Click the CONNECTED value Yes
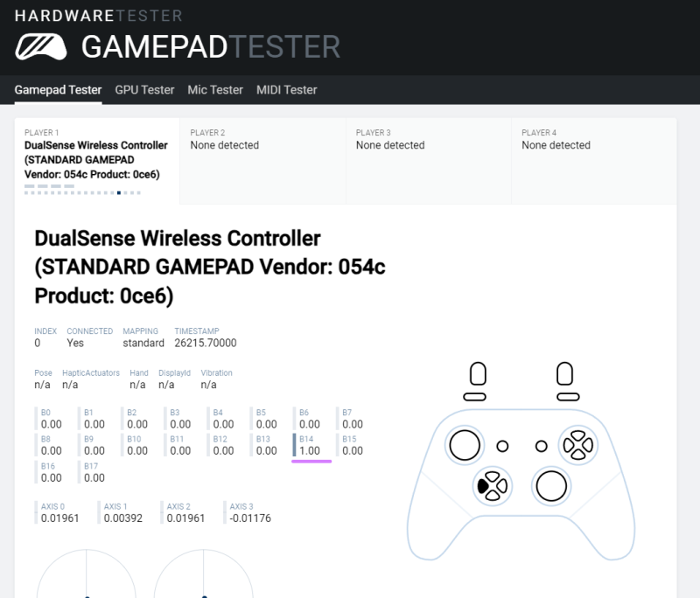 [x=75, y=343]
